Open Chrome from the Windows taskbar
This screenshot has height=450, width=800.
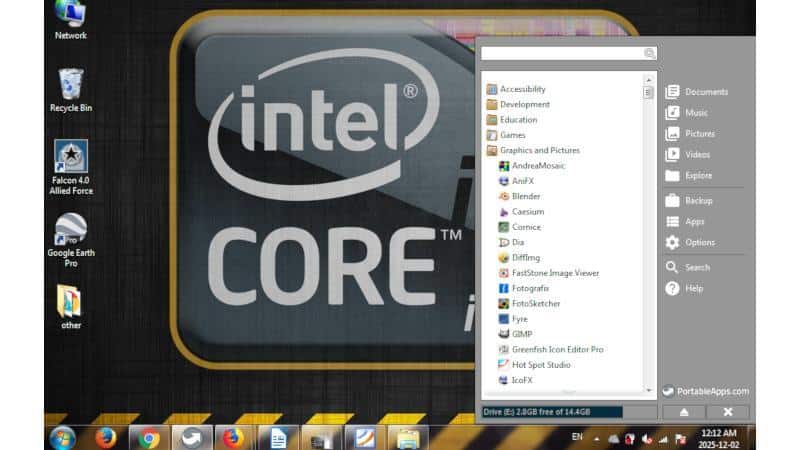[x=148, y=438]
